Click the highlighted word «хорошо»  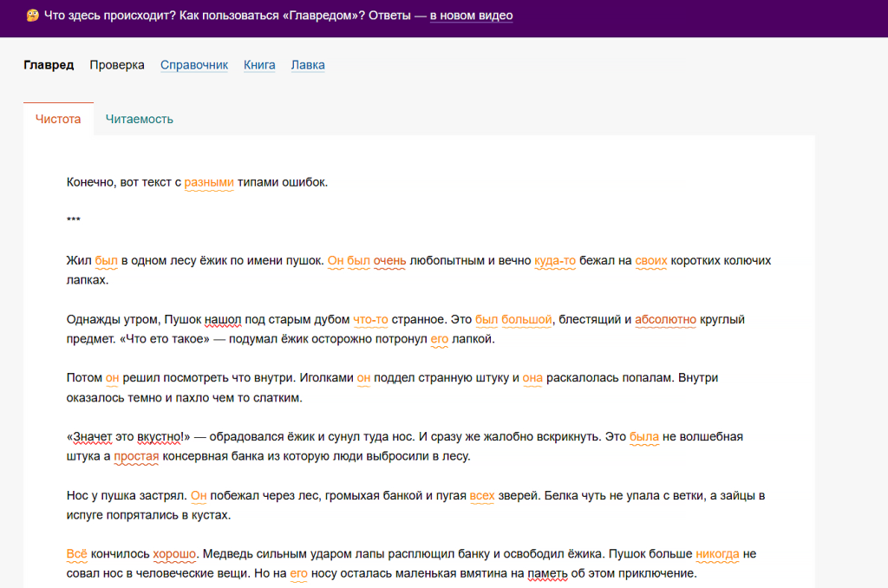174,553
